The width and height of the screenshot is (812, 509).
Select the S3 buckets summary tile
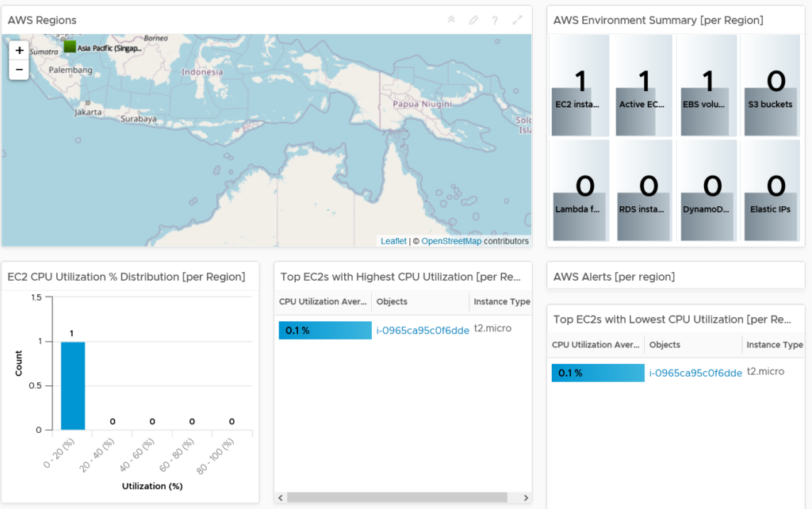(x=771, y=86)
